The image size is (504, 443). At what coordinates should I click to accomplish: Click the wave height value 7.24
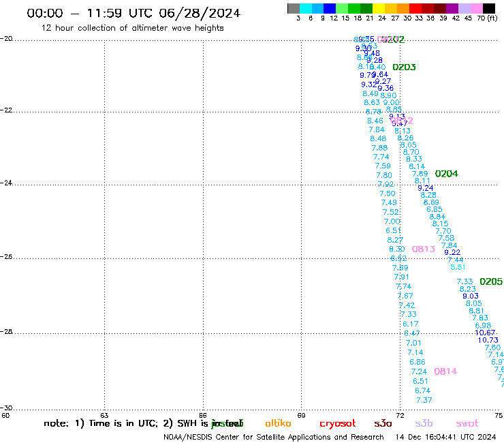point(419,371)
